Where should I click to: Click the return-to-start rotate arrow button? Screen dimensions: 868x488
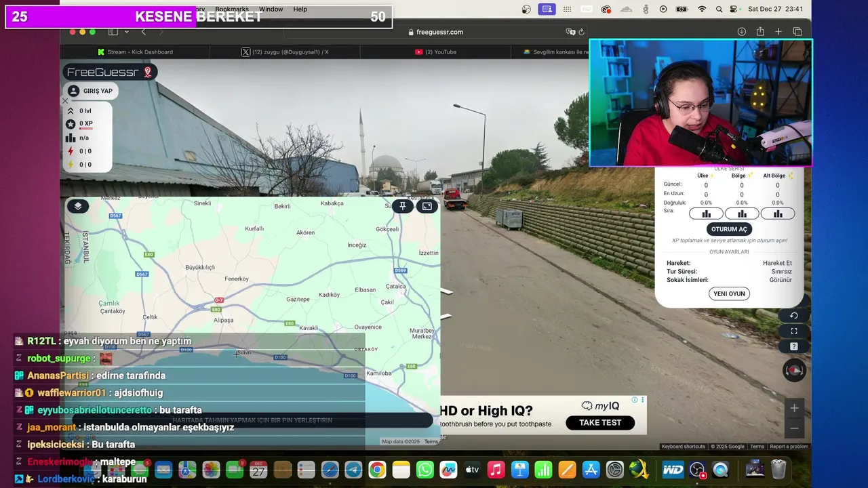[x=794, y=315]
